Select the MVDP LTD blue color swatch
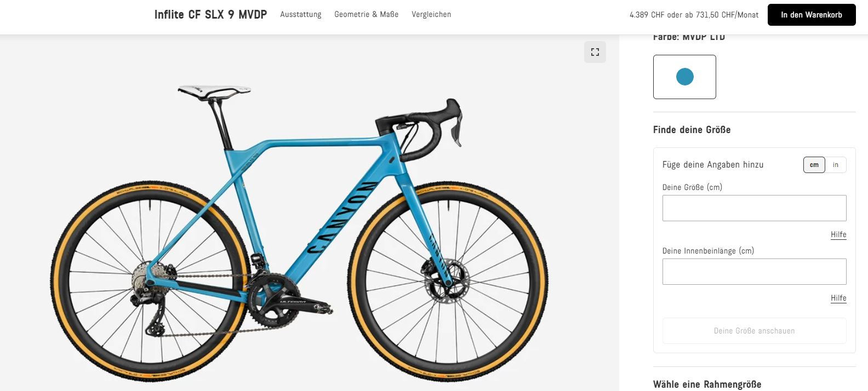The width and height of the screenshot is (868, 391). (684, 77)
